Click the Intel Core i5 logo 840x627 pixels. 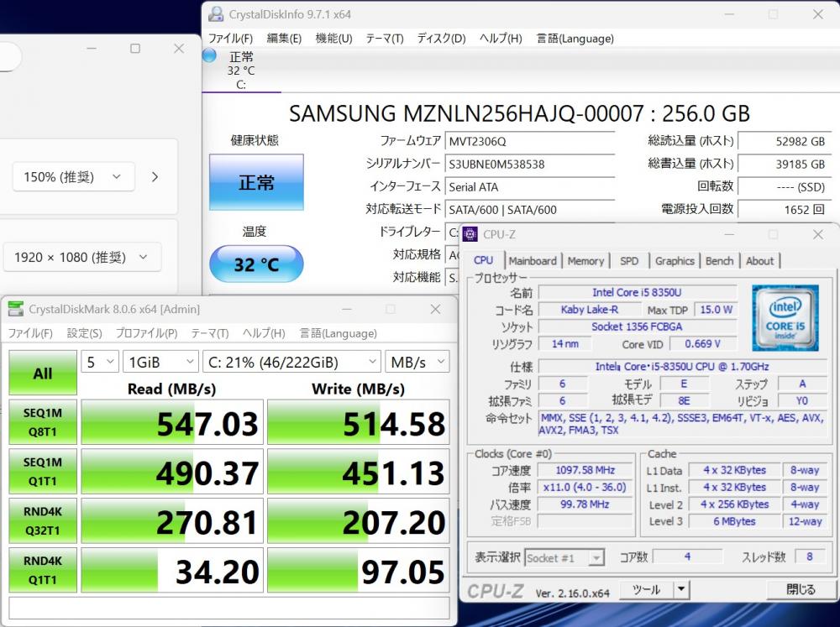click(x=785, y=317)
